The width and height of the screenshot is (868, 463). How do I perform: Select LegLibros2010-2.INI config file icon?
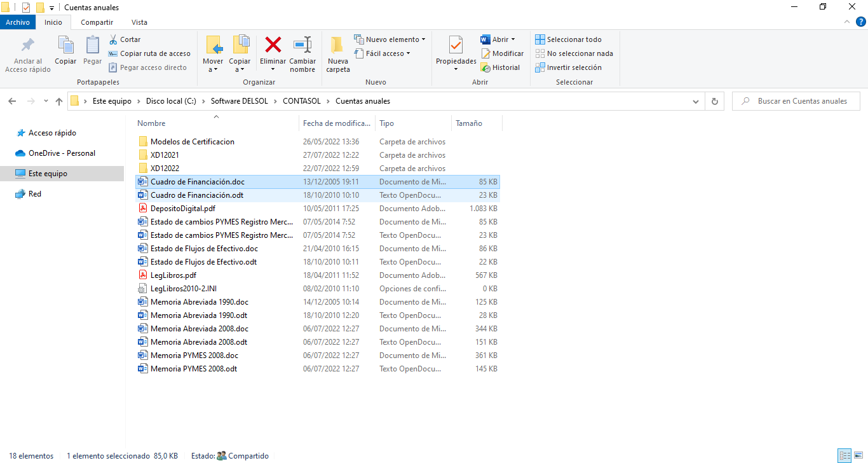pos(143,289)
